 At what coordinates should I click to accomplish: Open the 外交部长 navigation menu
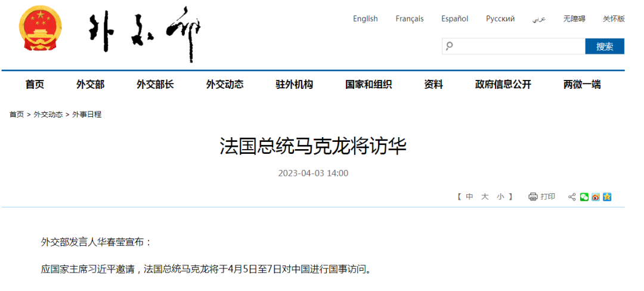(155, 85)
